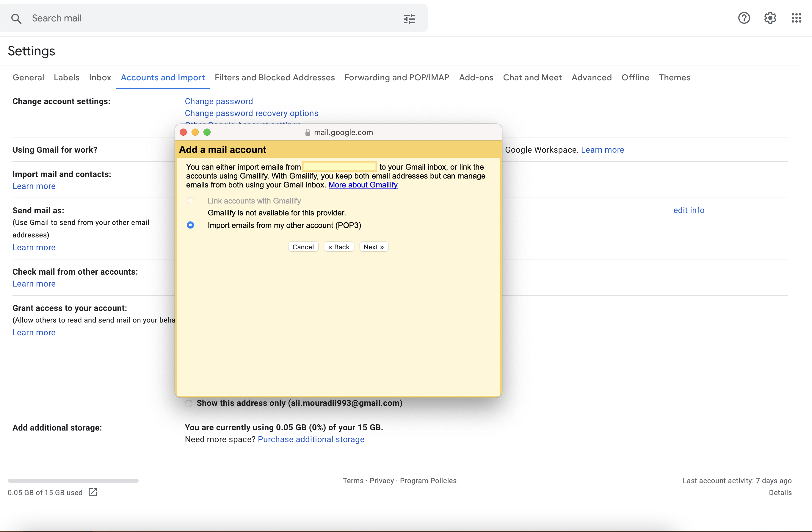Viewport: 812px width, 532px height.
Task: Switch to Filters and Blocked Addresses tab
Action: pos(275,77)
